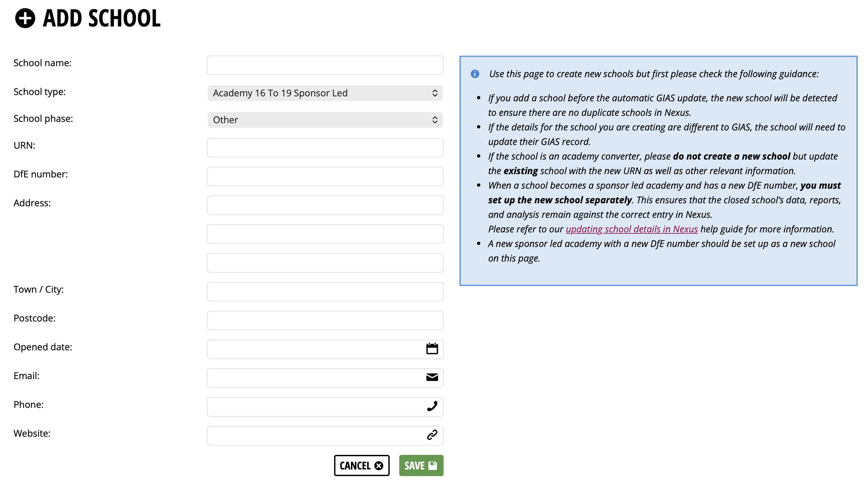Save the new school
Screen dimensions: 868x488
[x=421, y=466]
